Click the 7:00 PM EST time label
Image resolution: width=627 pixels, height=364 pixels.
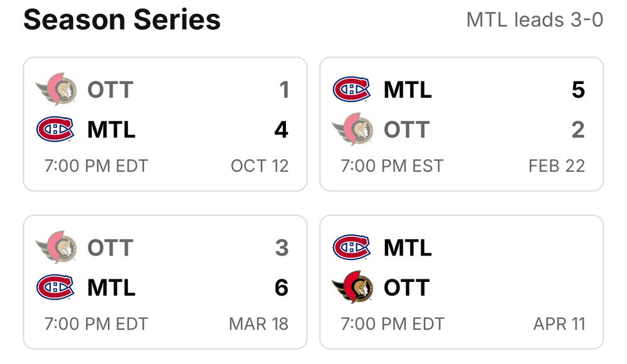[392, 166]
